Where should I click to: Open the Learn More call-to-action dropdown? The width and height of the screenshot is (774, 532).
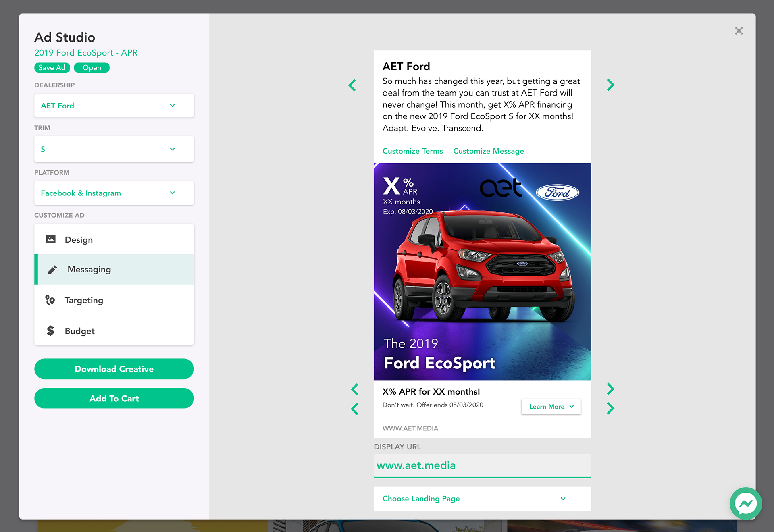tap(551, 407)
